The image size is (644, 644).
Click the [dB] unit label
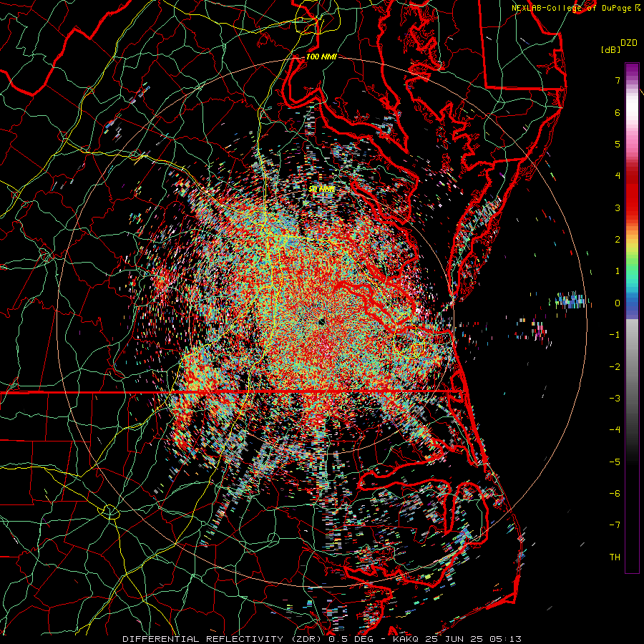(610, 49)
